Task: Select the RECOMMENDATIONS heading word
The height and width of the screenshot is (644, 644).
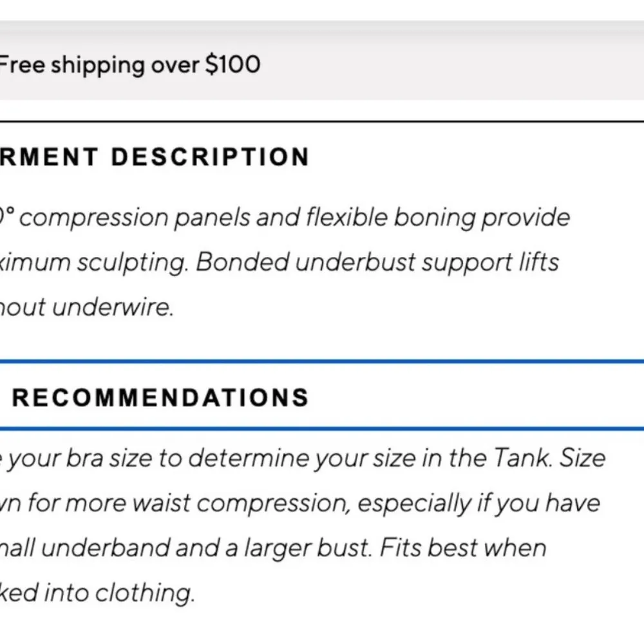Action: (160, 397)
